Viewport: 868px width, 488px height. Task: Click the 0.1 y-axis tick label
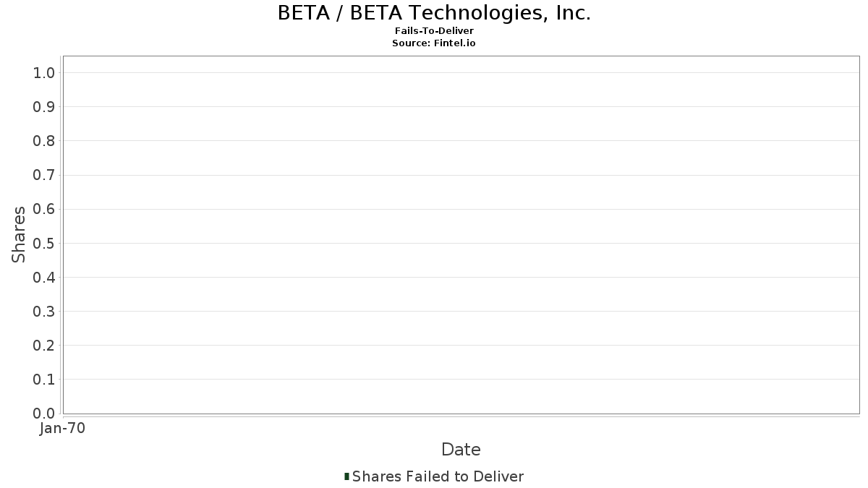coord(44,380)
